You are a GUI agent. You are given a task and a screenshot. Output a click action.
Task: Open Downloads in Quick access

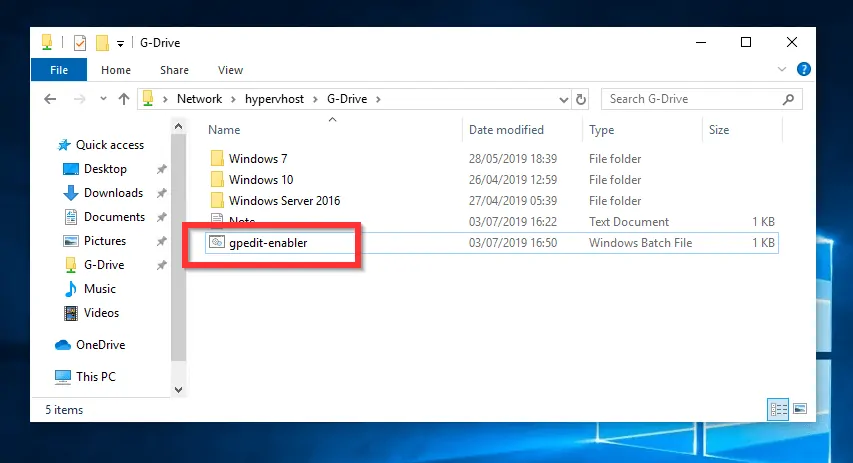113,193
